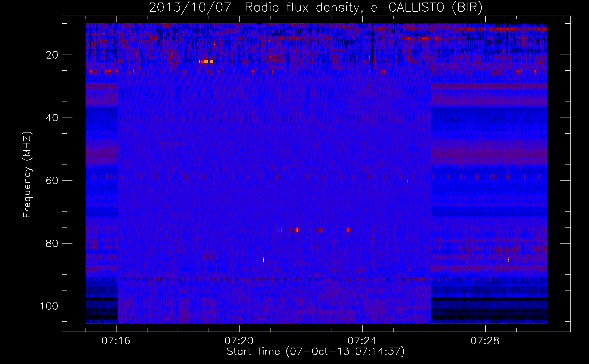Viewport: 589px width, 364px height.
Task: Click the 20 frequency tick label
Action: click(x=52, y=55)
